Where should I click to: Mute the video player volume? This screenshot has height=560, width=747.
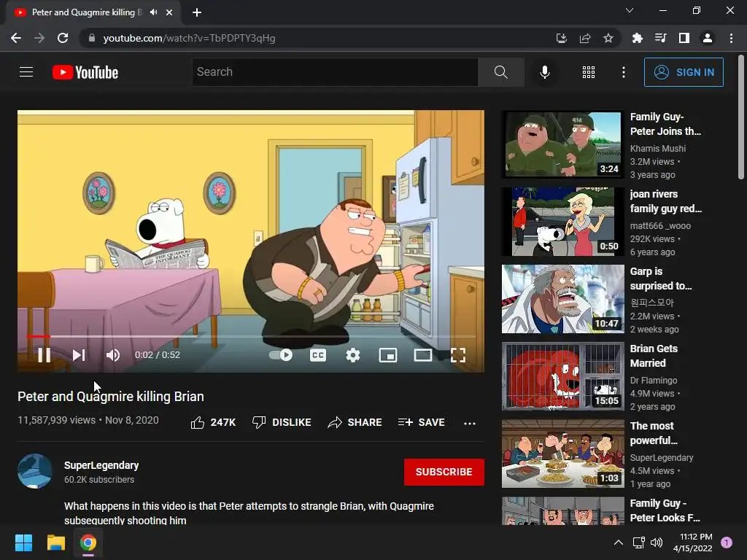click(x=113, y=355)
